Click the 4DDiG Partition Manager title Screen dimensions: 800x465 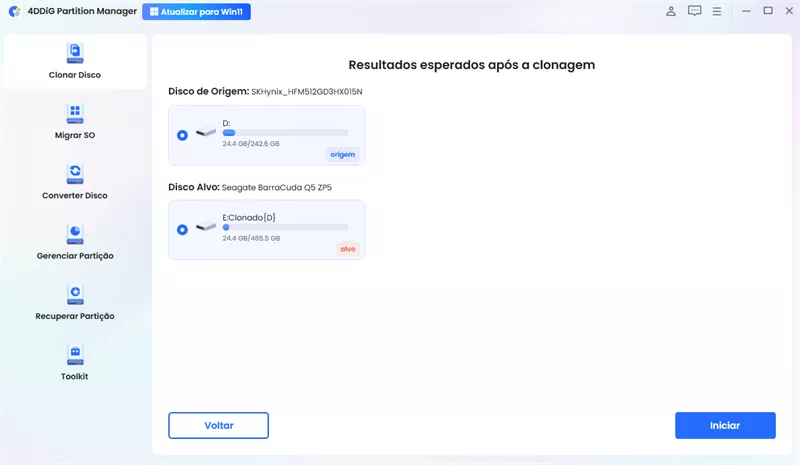pos(82,11)
